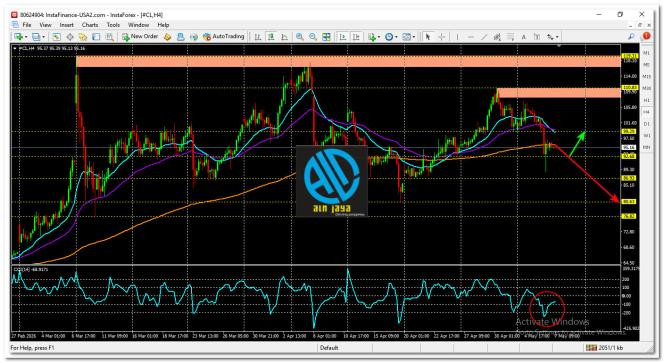664x363 pixels.
Task: Open the View menu
Action: (45, 25)
